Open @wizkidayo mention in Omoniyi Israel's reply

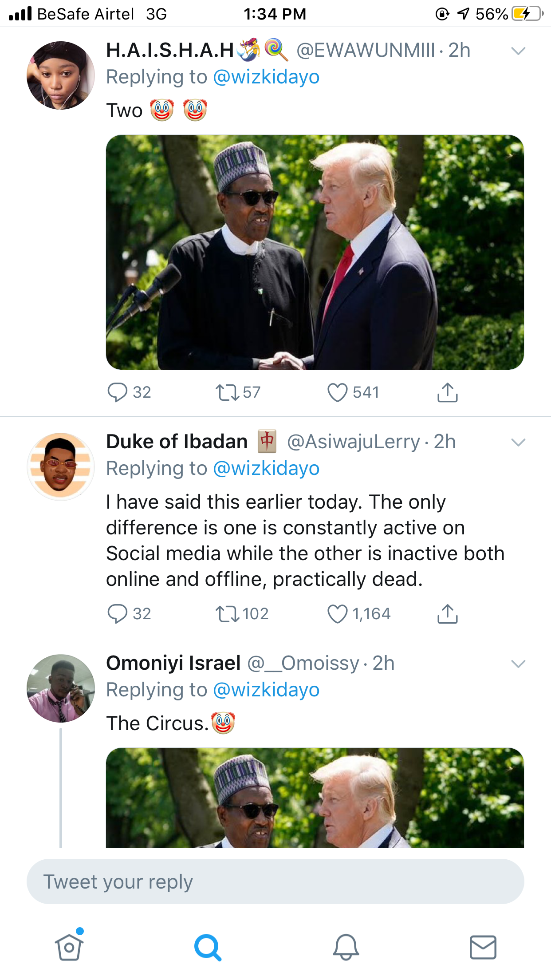tap(266, 690)
